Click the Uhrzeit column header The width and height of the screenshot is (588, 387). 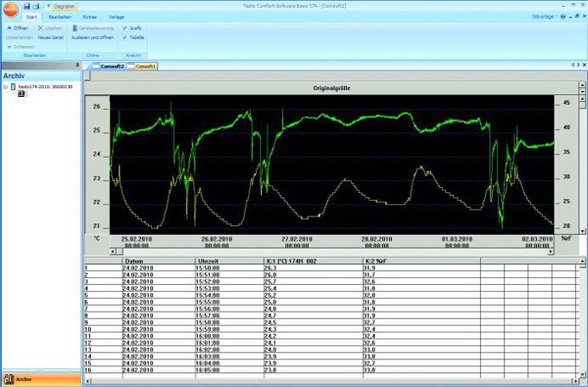(229, 261)
